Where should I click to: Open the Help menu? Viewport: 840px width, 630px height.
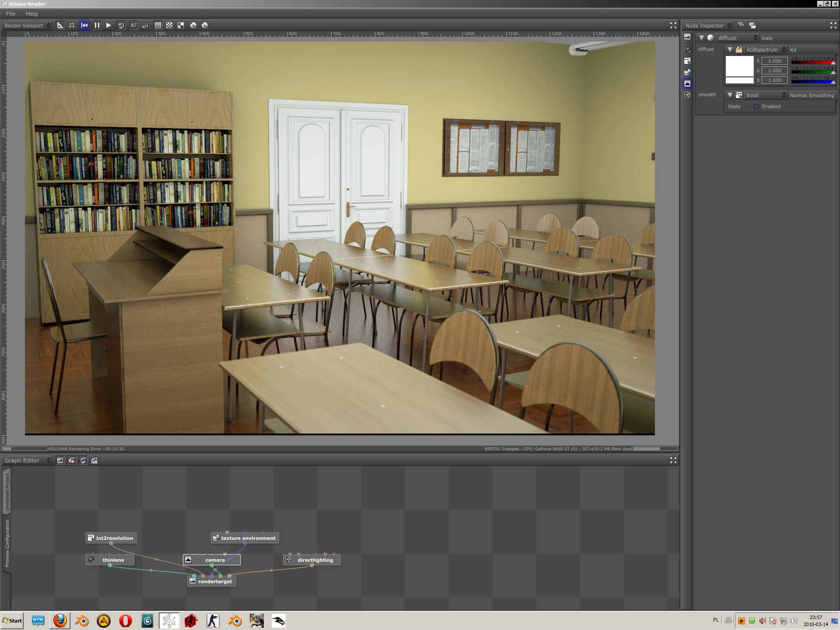click(31, 14)
